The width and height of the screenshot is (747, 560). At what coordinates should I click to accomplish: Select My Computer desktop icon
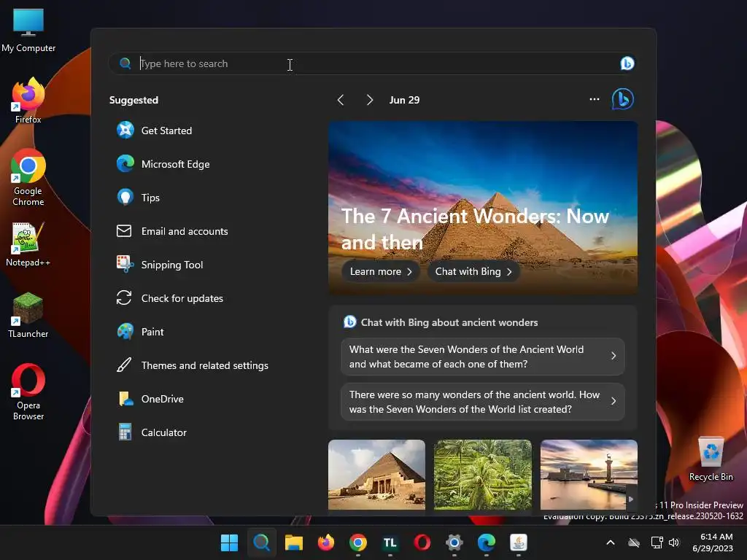[x=28, y=31]
